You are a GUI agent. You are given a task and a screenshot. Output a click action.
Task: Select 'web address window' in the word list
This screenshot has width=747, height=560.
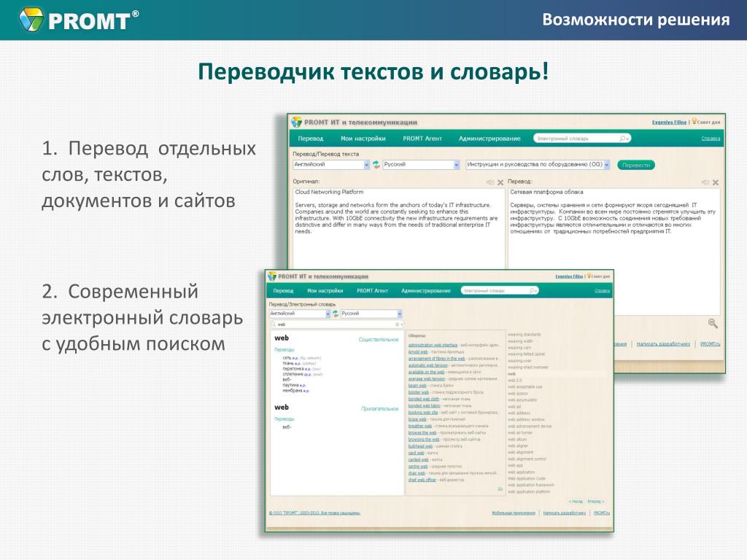coord(526,419)
